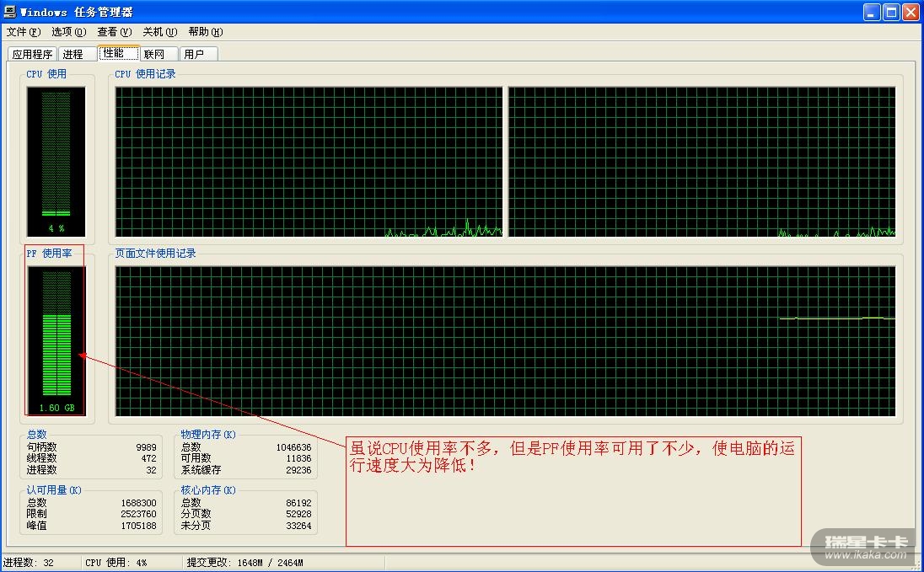Click the 可用数 value 11836
Viewport: 924px width, 572px height.
point(298,458)
